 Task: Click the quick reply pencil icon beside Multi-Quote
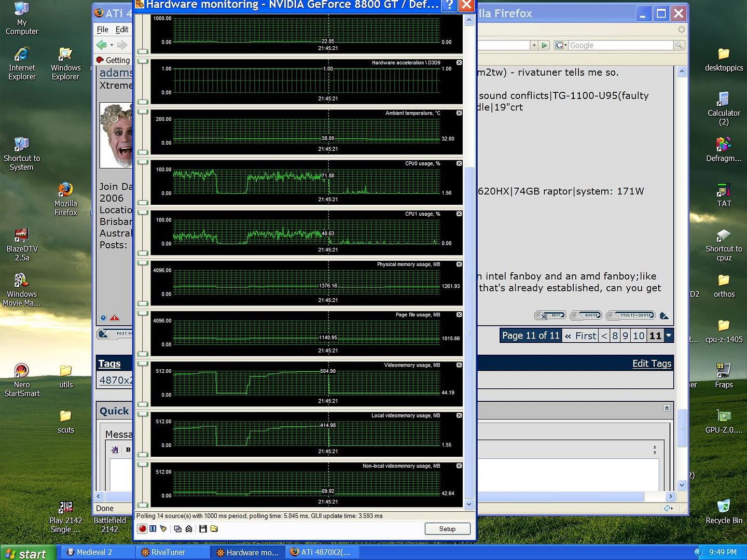coord(664,315)
